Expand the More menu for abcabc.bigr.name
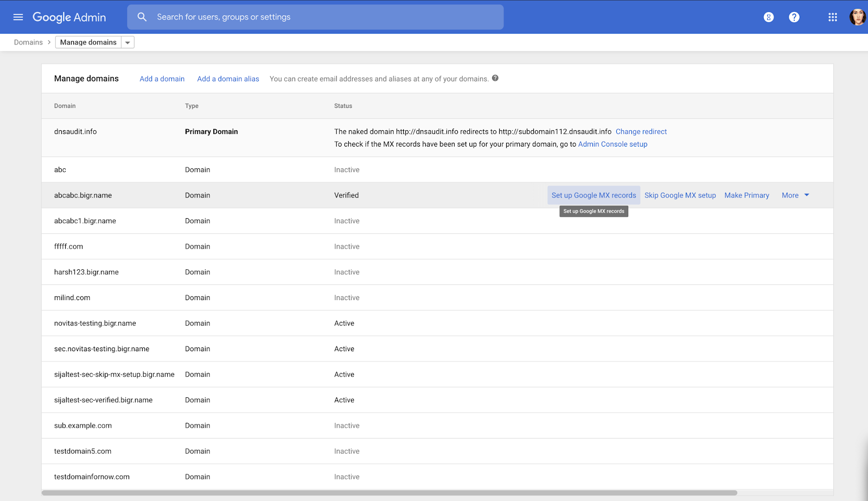Screen dimensions: 868x501 point(795,195)
